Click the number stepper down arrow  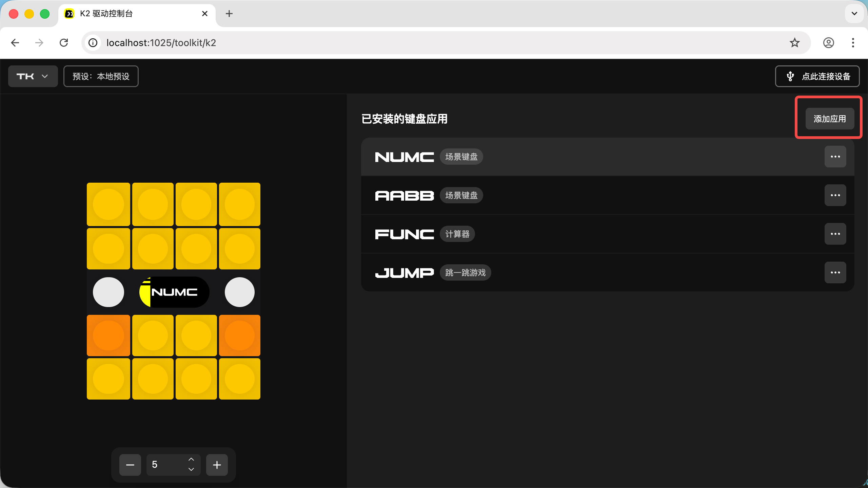click(191, 469)
